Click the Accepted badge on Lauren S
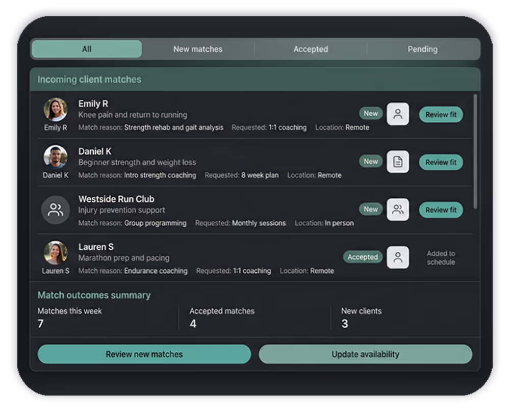 point(363,257)
